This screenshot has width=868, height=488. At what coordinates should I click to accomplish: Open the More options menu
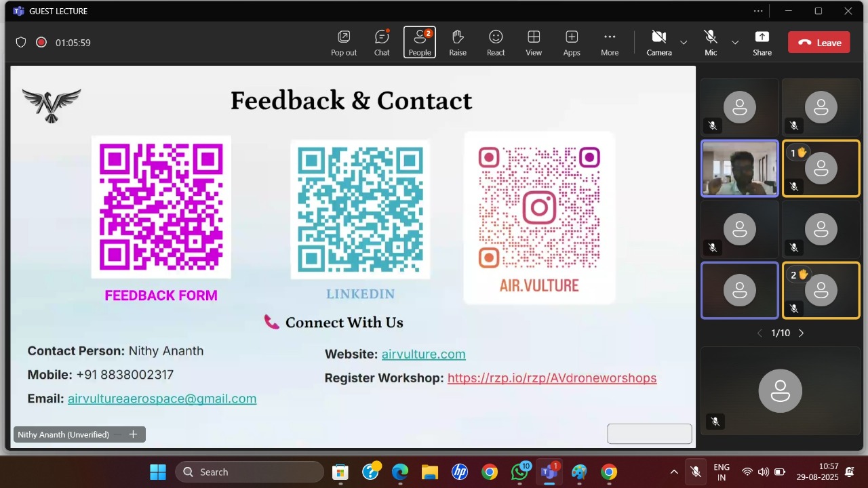coord(610,42)
